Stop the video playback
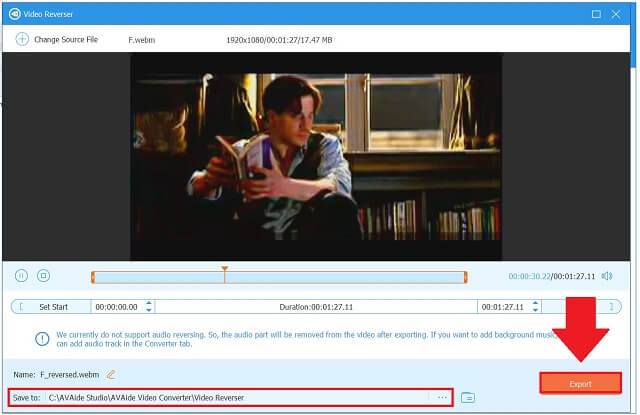640x415 pixels. point(43,276)
